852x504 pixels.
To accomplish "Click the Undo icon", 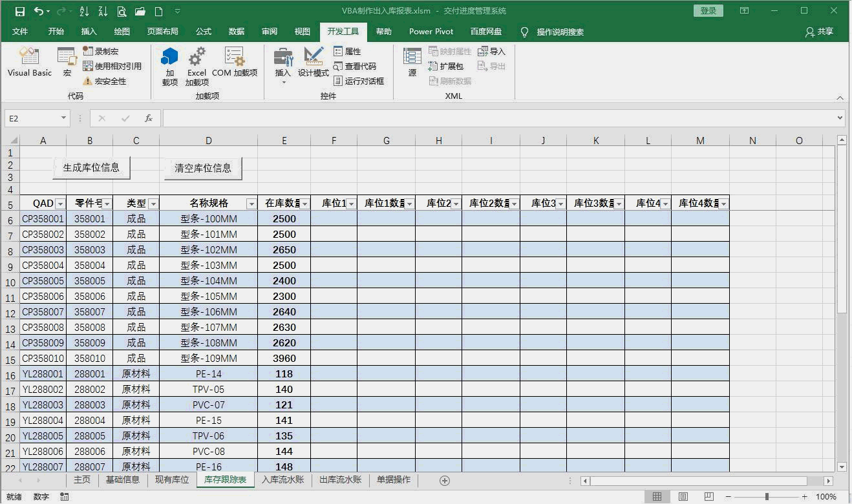I will [39, 11].
